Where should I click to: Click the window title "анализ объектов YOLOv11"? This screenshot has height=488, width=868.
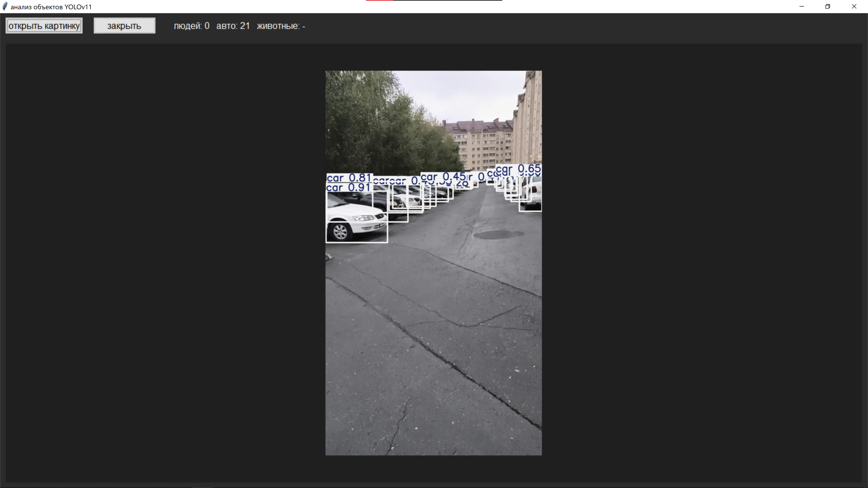51,7
